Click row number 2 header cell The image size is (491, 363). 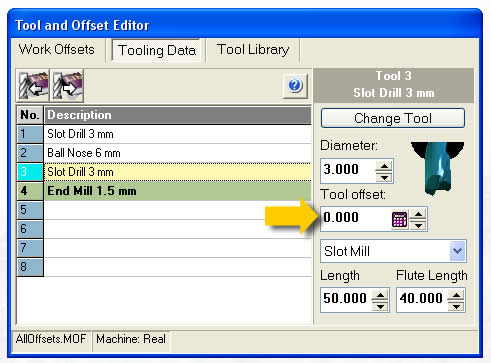(30, 153)
